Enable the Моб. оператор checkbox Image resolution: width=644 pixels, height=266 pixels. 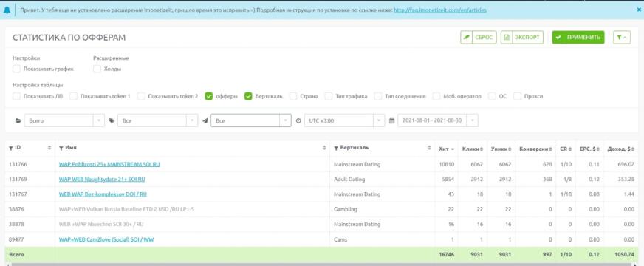tap(436, 96)
